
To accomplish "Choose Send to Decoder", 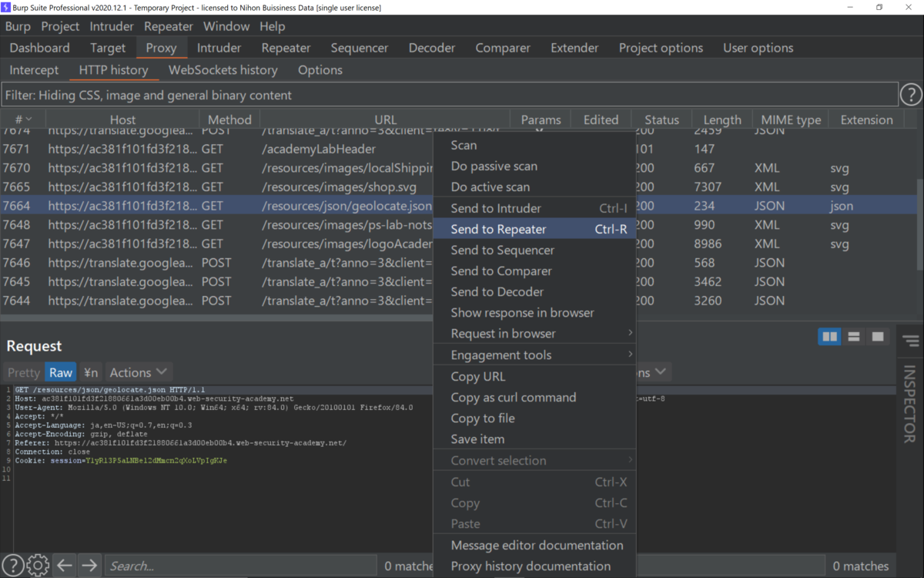I will tap(535, 291).
